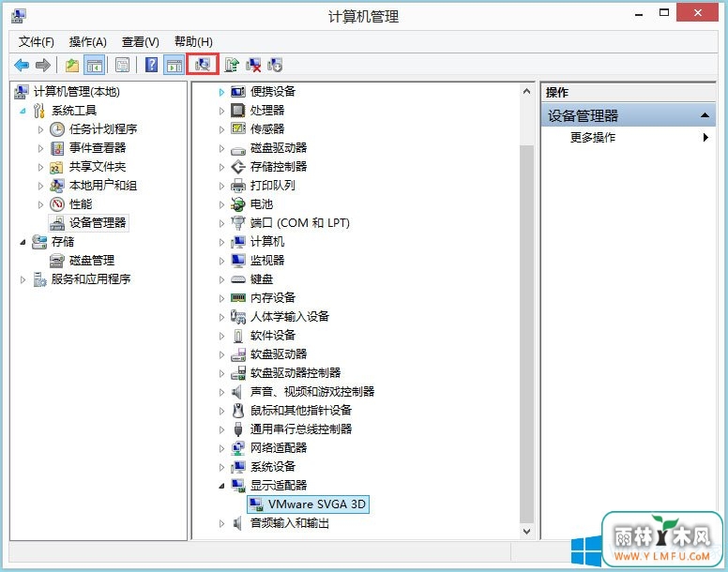Select the 监视器 category
This screenshot has height=572, width=728.
(x=267, y=261)
